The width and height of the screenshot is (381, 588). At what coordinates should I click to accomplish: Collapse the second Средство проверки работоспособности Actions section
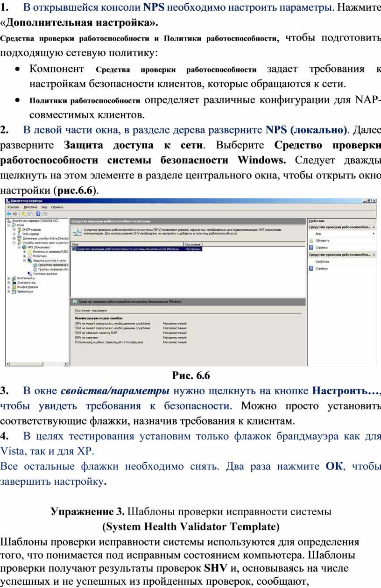374,255
